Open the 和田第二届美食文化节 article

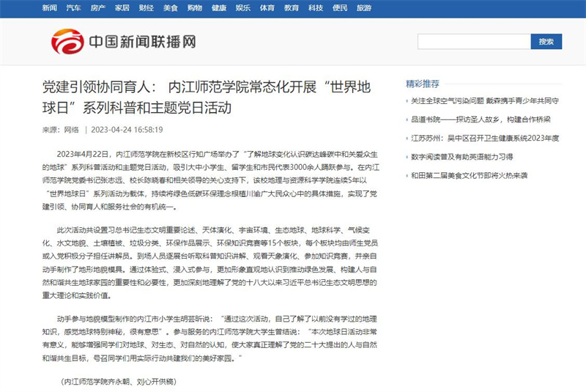click(478, 176)
